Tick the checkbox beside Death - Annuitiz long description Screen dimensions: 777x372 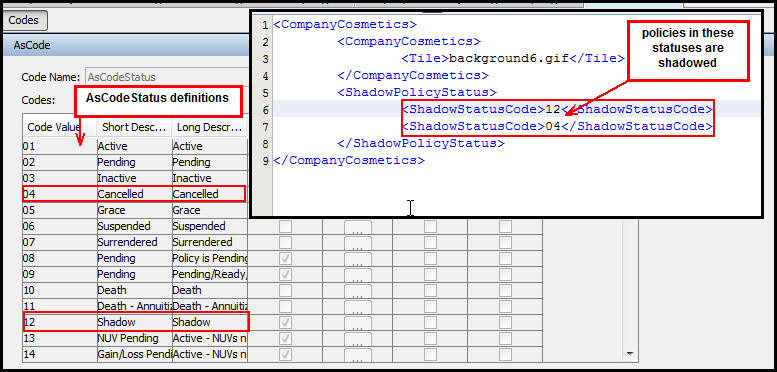[285, 306]
